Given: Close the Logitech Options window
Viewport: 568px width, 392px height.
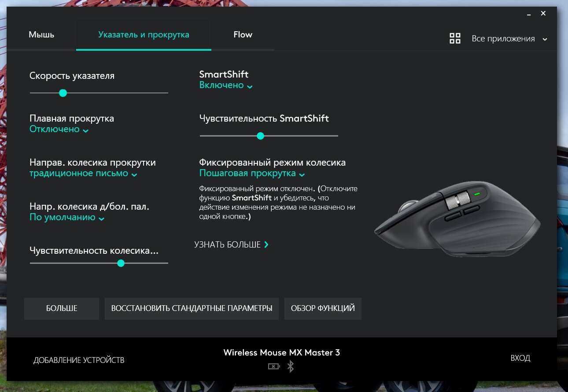Looking at the screenshot, I should tap(543, 14).
